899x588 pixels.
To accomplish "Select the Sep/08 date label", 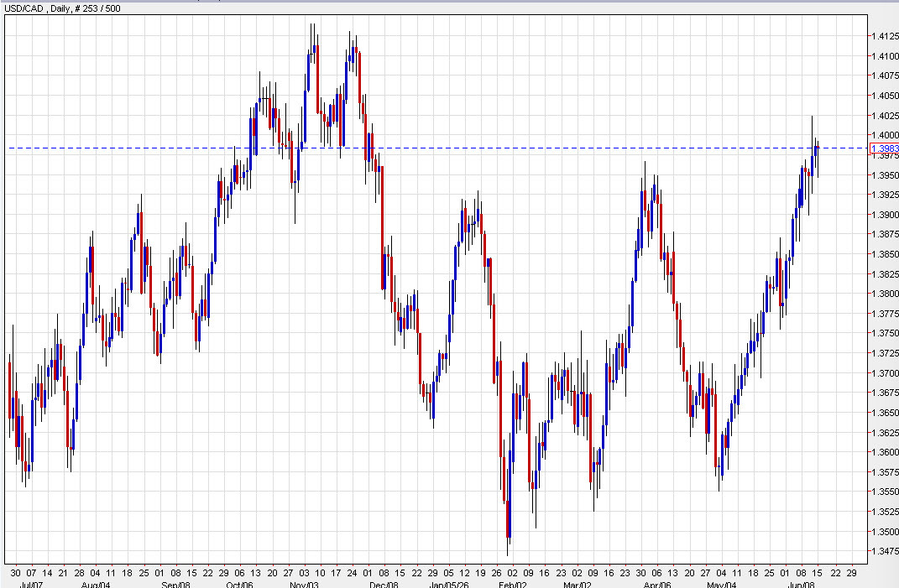I will click(175, 585).
